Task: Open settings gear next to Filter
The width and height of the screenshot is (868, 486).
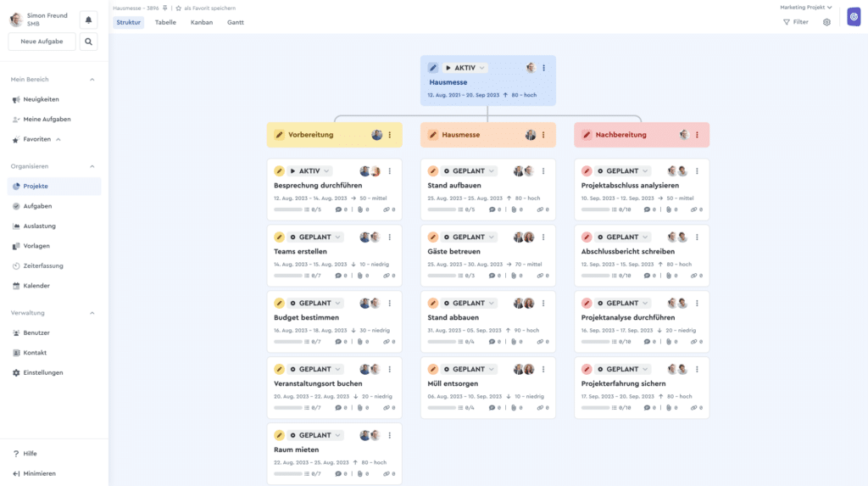Action: click(x=826, y=22)
